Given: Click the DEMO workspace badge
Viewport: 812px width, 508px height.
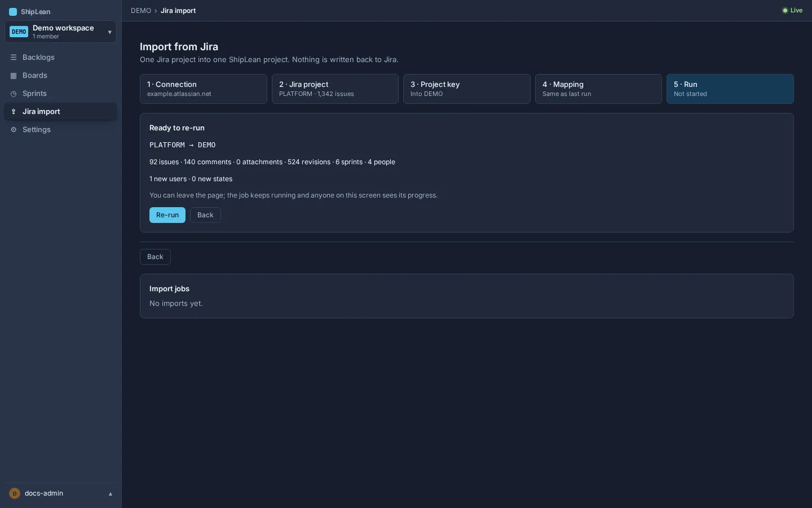Looking at the screenshot, I should (x=19, y=32).
